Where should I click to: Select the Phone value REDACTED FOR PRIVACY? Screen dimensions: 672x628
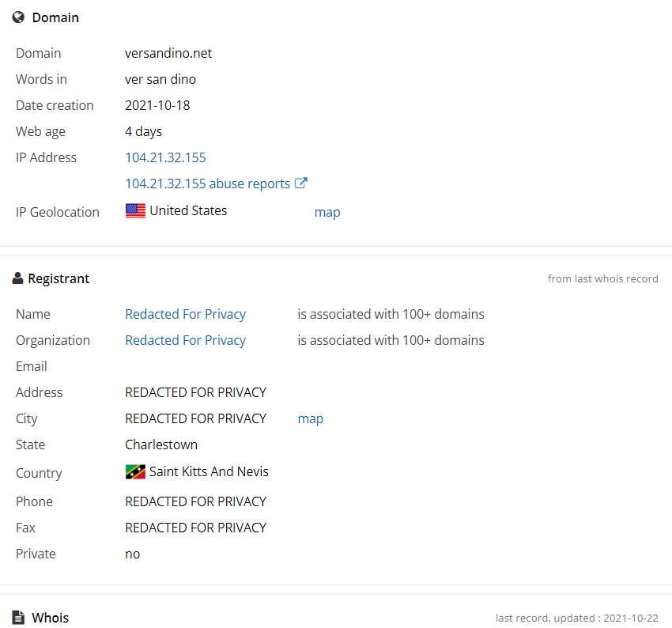[x=196, y=501]
